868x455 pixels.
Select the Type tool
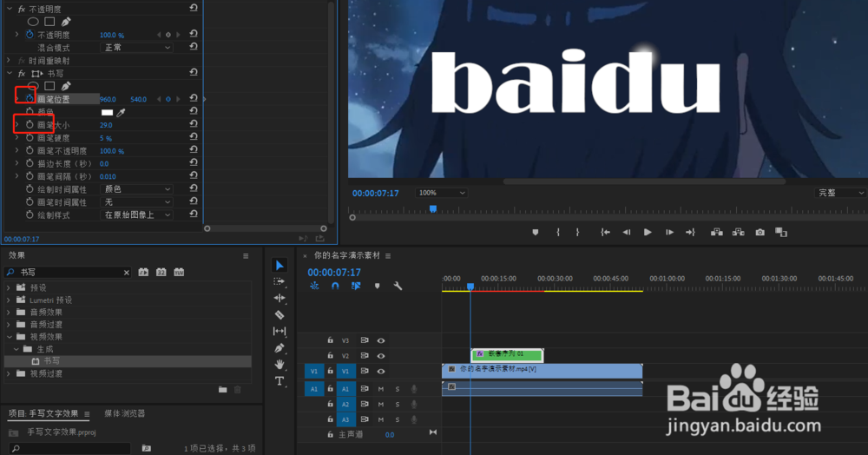(x=279, y=381)
